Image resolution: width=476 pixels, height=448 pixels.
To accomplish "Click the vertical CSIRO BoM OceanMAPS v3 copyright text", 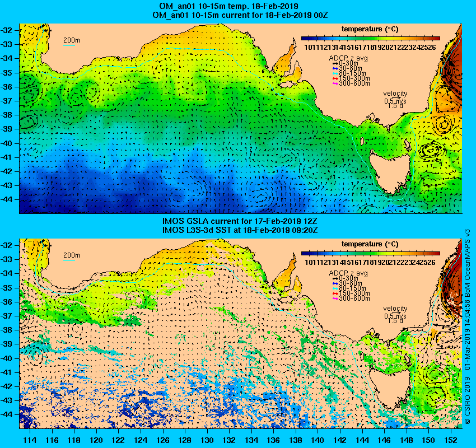I will pos(468,326).
